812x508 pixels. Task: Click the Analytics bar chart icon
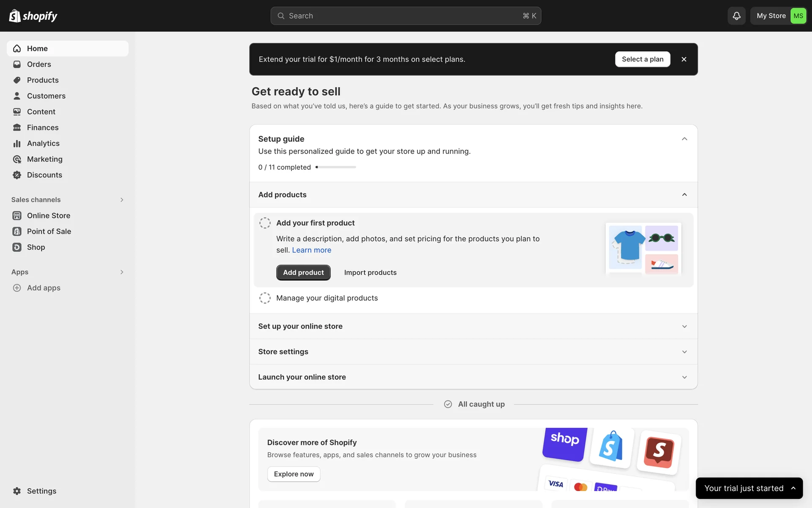[x=17, y=144]
